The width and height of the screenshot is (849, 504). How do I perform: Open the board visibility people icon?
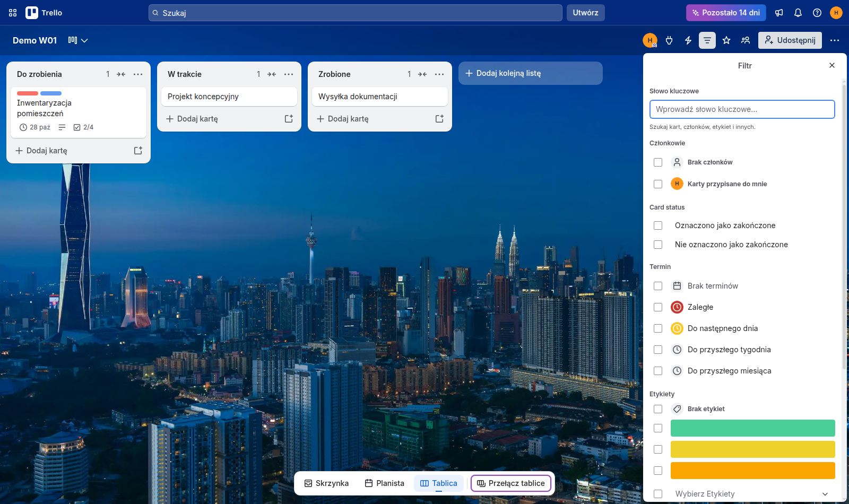pyautogui.click(x=746, y=40)
